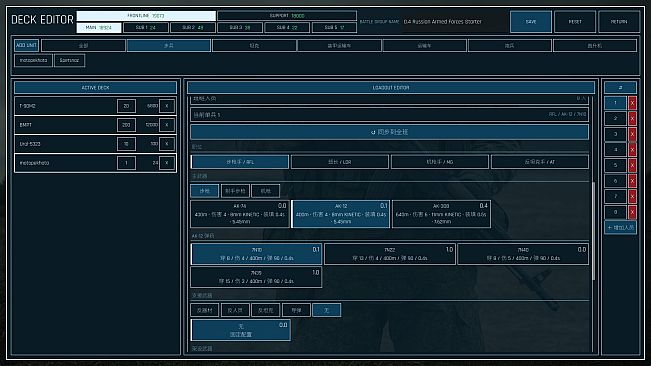Edit motopekhota quantity field
The height and width of the screenshot is (366, 651).
(126, 163)
